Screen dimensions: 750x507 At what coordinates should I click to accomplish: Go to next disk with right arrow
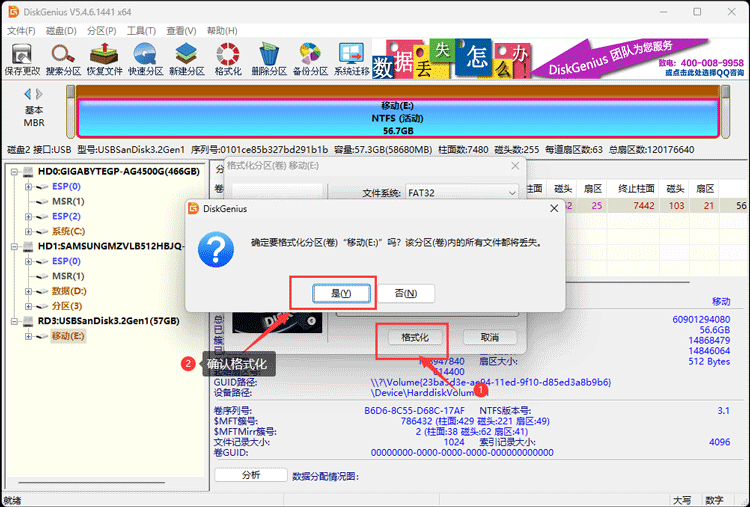pyautogui.click(x=39, y=94)
